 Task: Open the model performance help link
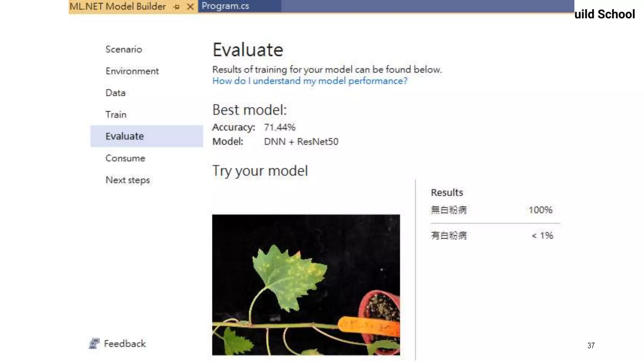click(x=309, y=81)
